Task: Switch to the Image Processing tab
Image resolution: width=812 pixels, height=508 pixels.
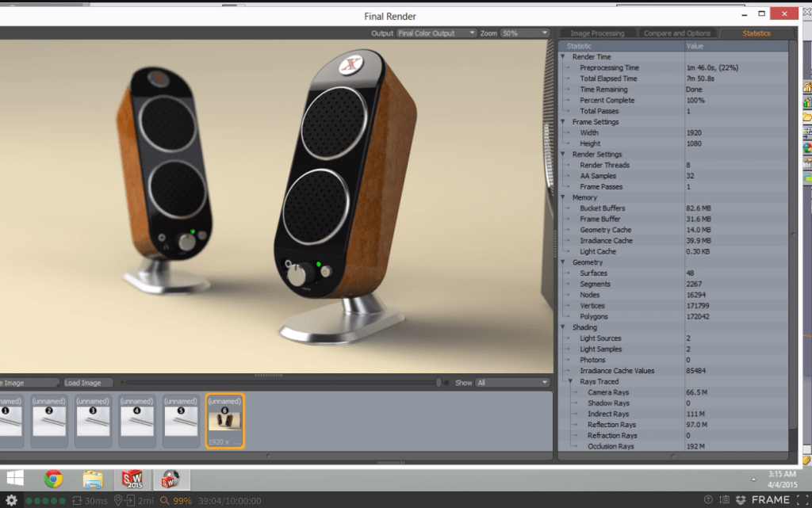Action: pyautogui.click(x=597, y=33)
